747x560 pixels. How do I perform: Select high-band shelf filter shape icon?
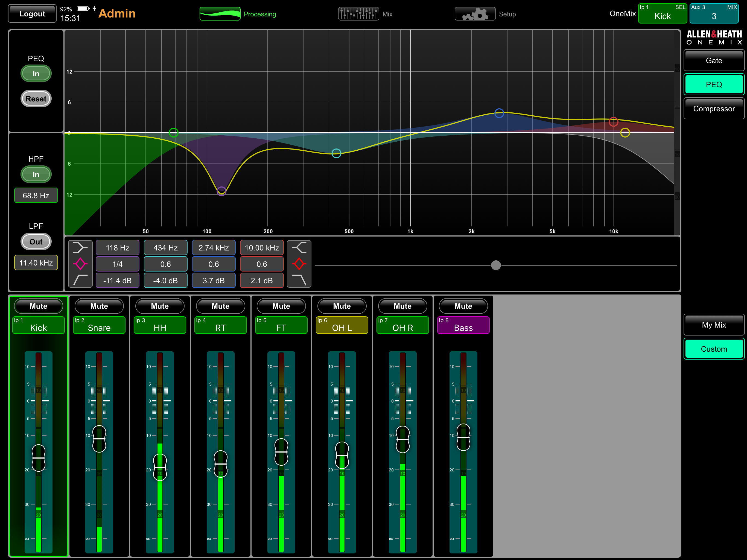(299, 247)
